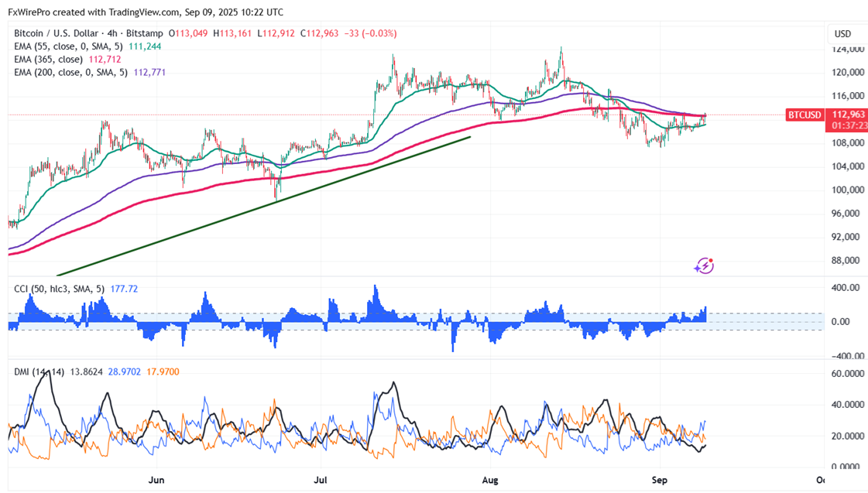The image size is (868, 493).
Task: Click the purple lightning replay icon
Action: (704, 266)
